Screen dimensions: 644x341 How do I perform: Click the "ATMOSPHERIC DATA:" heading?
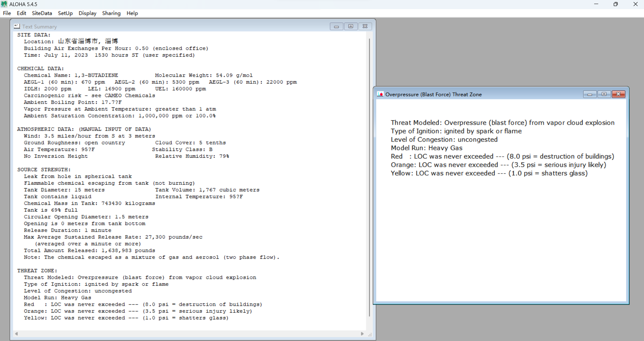pyautogui.click(x=84, y=129)
